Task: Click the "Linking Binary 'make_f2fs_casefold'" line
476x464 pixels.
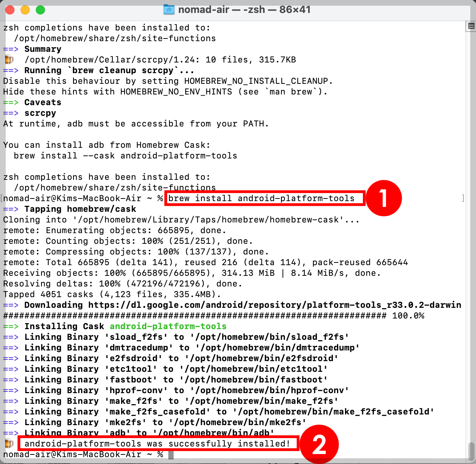Action: [219, 412]
